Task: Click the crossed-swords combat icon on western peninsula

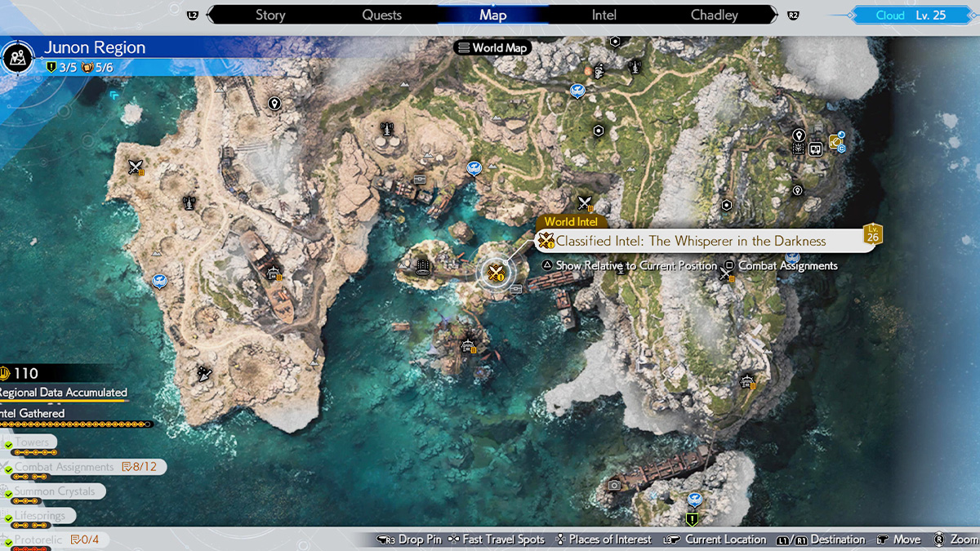Action: [136, 167]
